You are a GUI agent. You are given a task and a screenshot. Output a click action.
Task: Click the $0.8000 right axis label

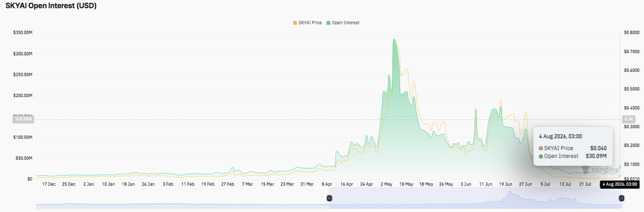click(x=631, y=33)
